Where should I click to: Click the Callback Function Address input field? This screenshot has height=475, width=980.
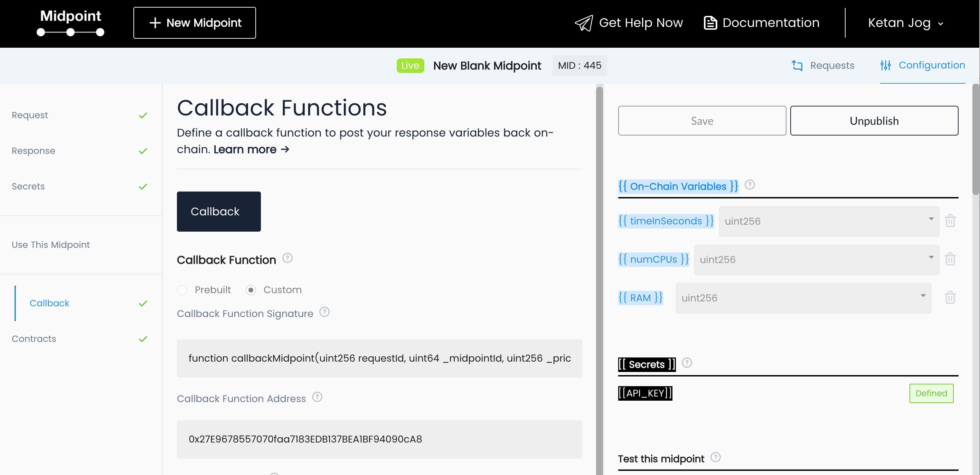379,439
